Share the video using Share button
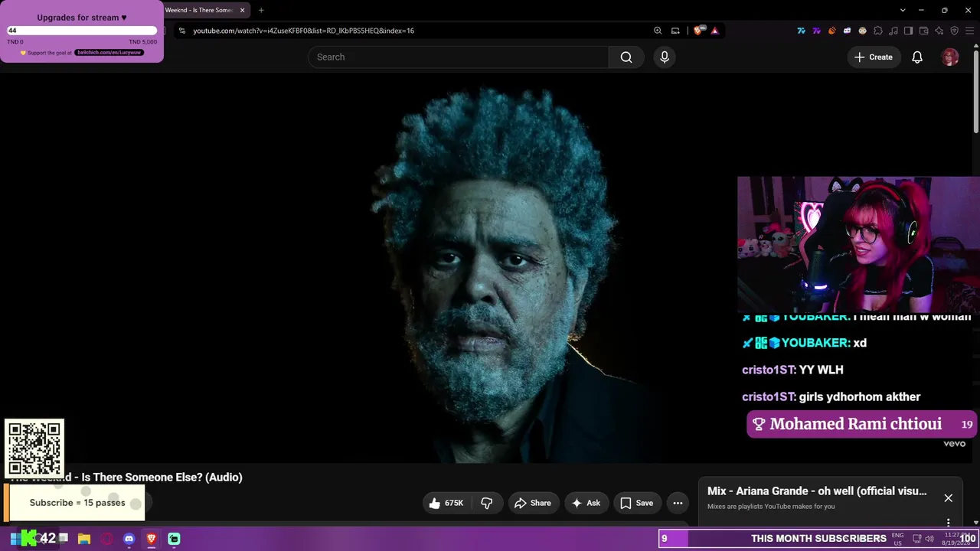980x551 pixels. (532, 503)
